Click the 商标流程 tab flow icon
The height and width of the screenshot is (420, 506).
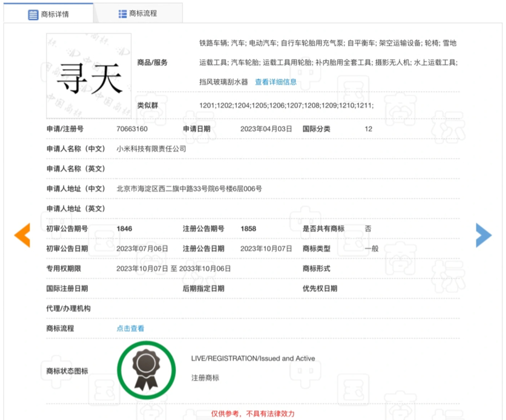pos(123,14)
